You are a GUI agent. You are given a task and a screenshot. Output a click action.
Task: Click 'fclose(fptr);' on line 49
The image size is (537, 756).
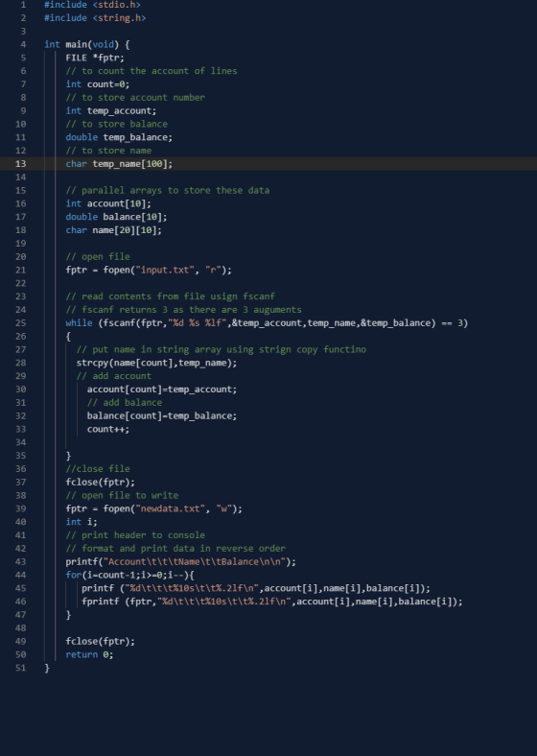[x=101, y=642]
